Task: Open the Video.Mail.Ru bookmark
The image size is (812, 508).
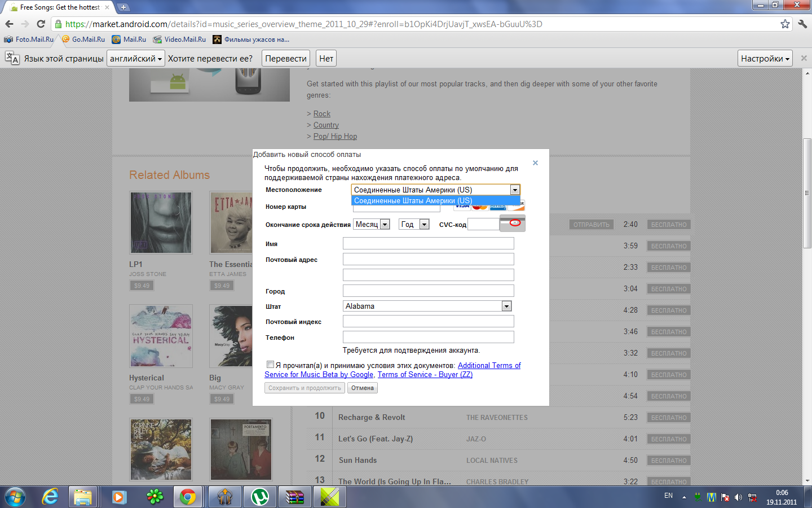Action: coord(179,40)
